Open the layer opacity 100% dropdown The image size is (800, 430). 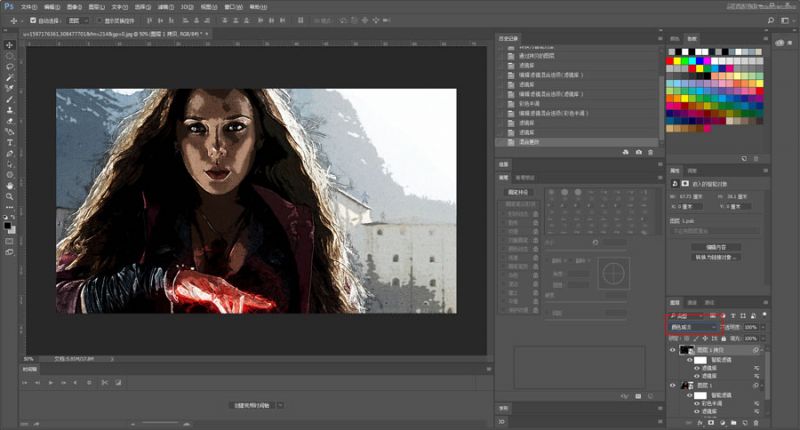pos(762,327)
